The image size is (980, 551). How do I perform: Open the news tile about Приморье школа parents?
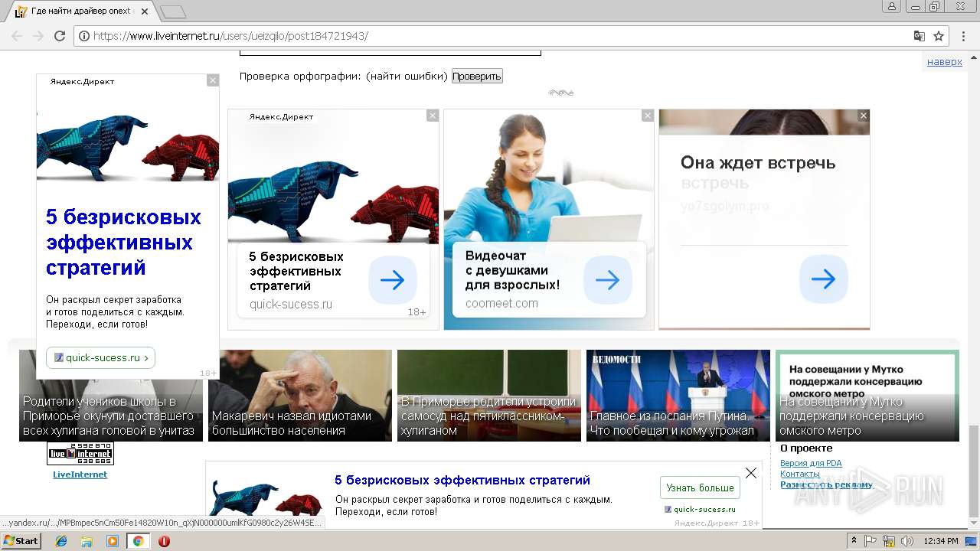(111, 396)
